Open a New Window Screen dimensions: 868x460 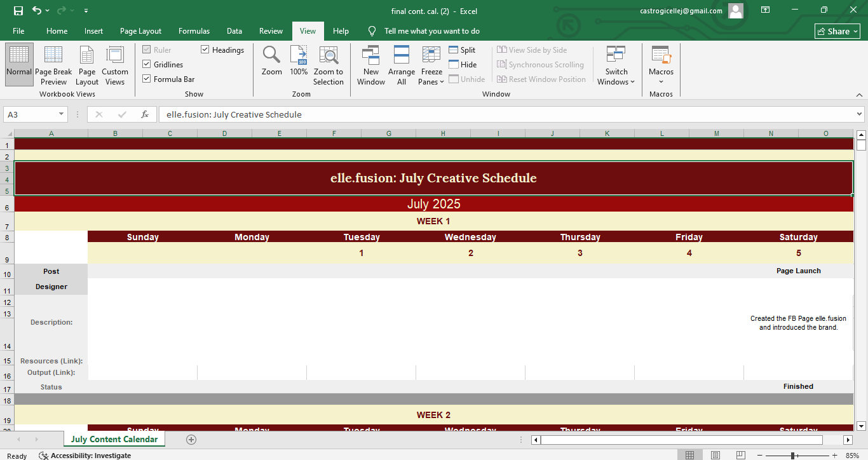[371, 65]
